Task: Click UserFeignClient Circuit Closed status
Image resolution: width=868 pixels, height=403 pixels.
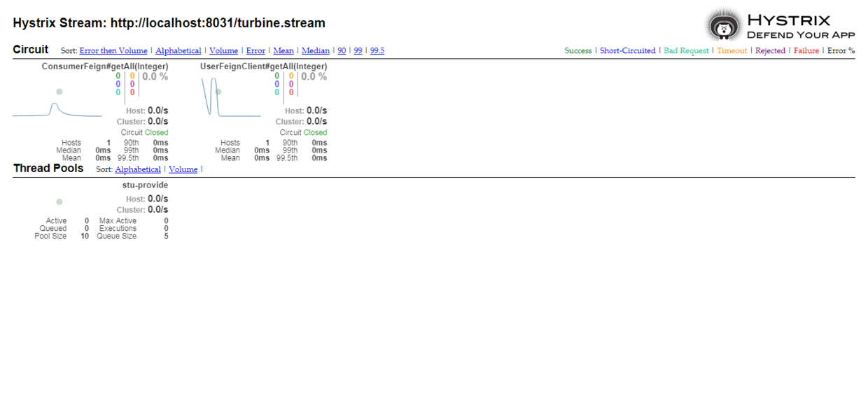Action: coord(303,132)
